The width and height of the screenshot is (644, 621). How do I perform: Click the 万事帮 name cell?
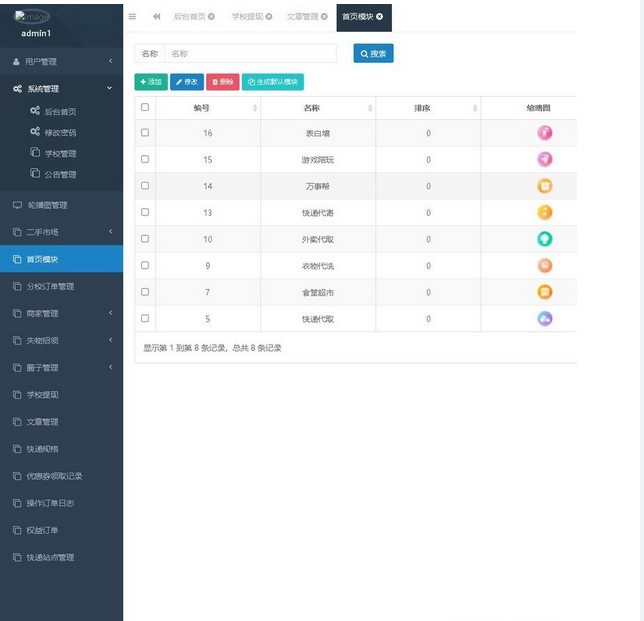pos(317,186)
